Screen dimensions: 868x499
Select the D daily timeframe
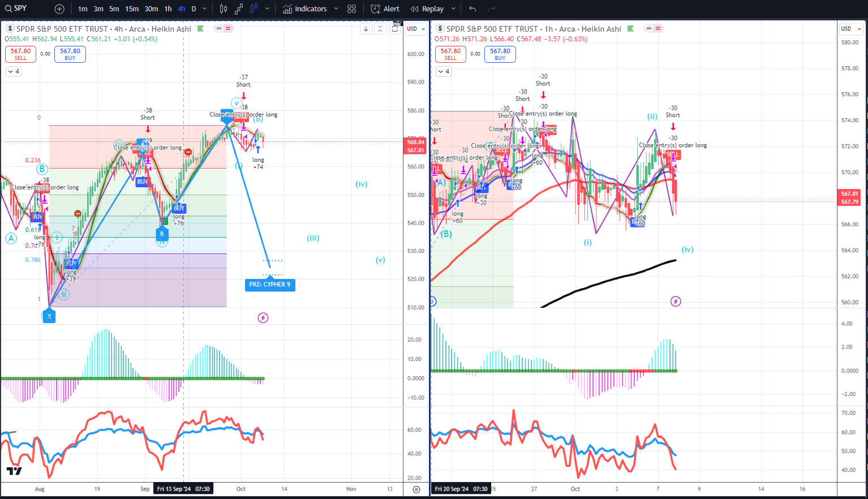click(x=194, y=8)
